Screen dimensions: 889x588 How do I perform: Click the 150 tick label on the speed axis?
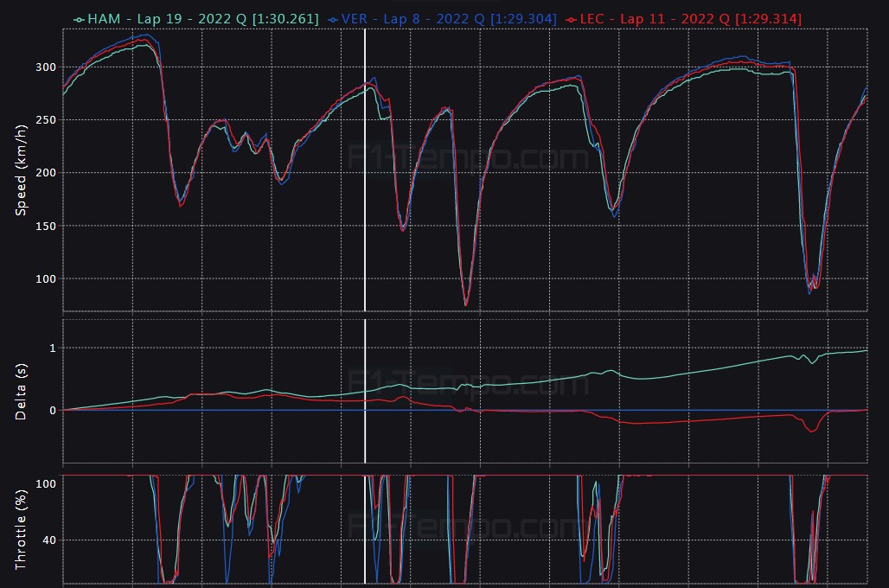[x=45, y=226]
